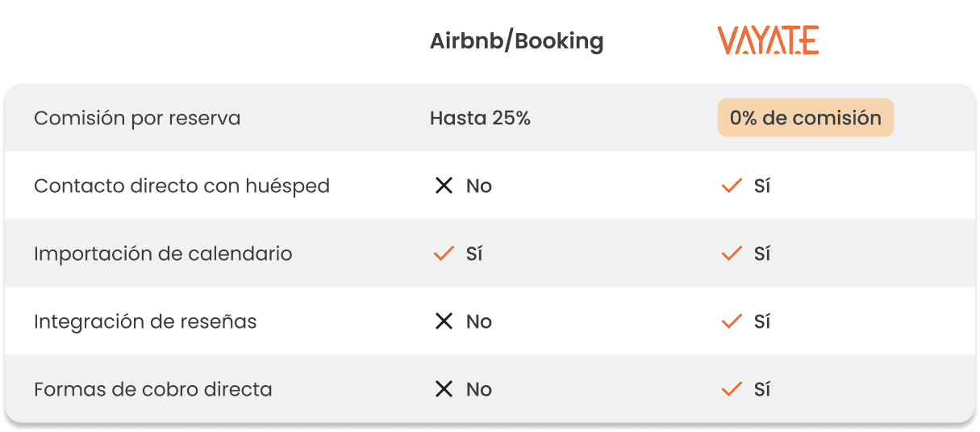Click Airbnb/Booking checkmark for Importación de calendario

click(x=444, y=254)
